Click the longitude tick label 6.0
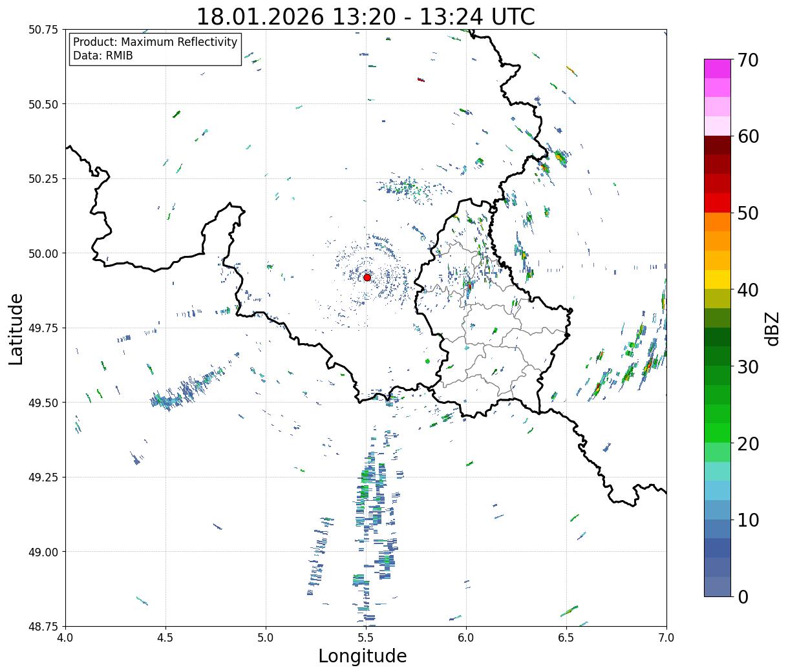The image size is (788, 672). (466, 637)
